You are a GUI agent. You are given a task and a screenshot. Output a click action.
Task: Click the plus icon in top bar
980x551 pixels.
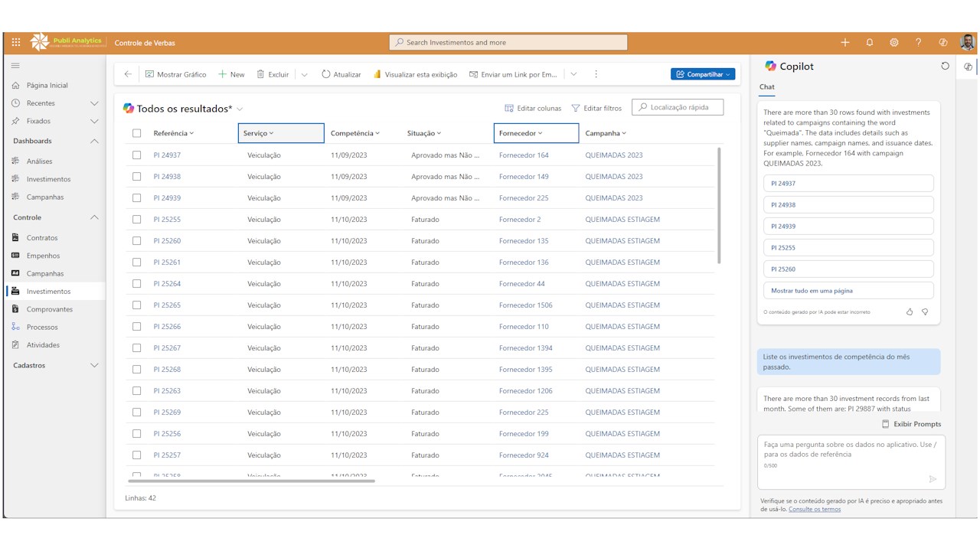[845, 43]
